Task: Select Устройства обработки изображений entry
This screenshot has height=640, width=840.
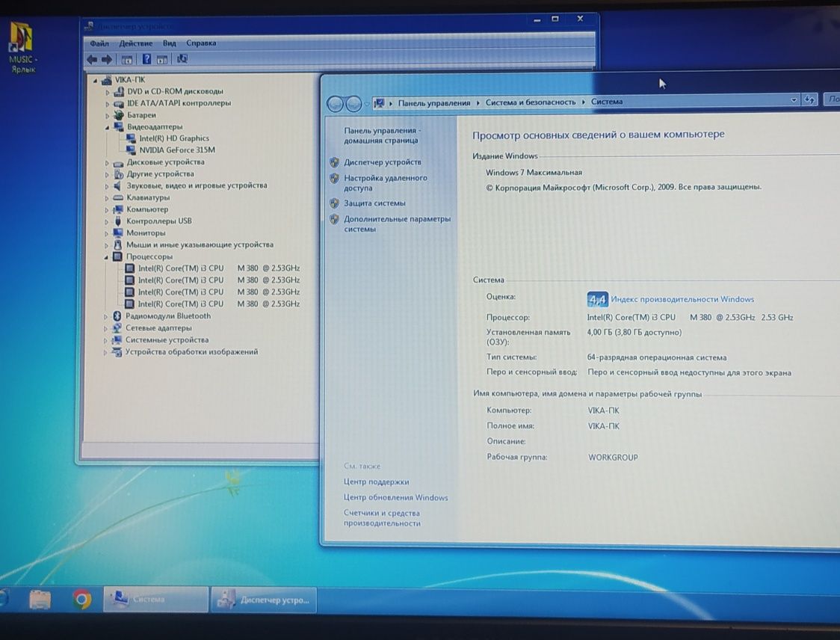Action: (191, 351)
